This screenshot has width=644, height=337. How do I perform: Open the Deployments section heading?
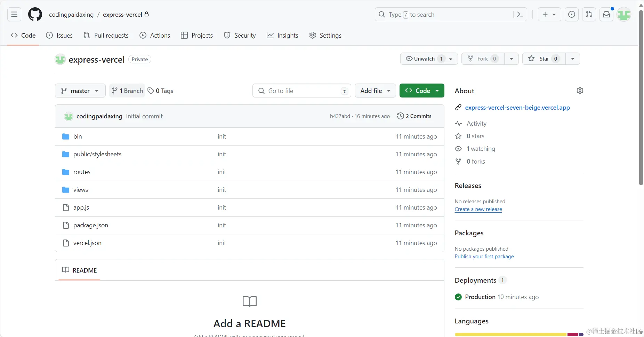click(476, 280)
